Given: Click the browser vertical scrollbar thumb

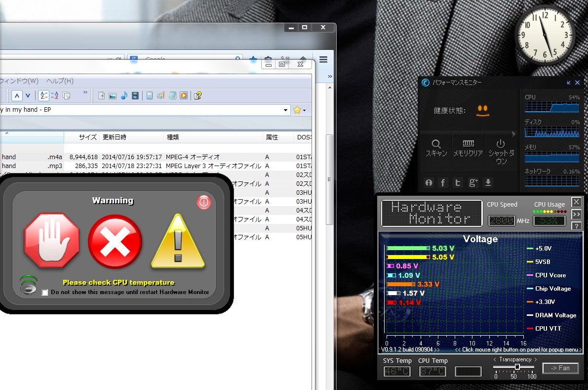Looking at the screenshot, I should 330,179.
